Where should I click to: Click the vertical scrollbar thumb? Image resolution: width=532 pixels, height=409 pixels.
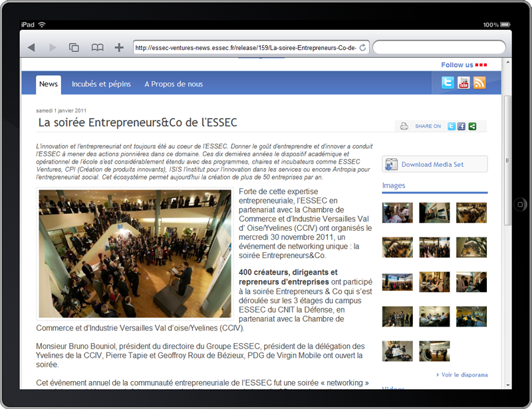[x=507, y=160]
